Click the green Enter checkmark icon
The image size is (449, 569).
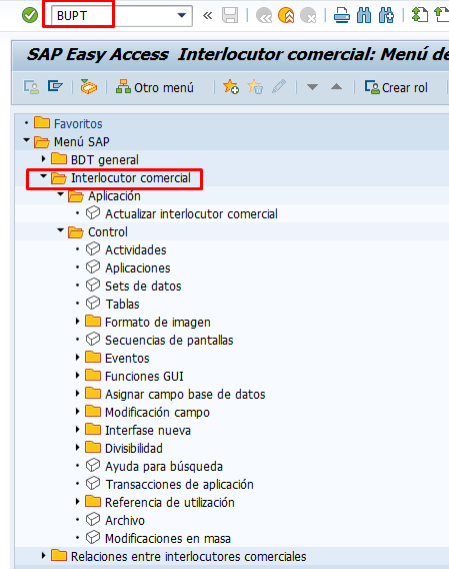30,16
